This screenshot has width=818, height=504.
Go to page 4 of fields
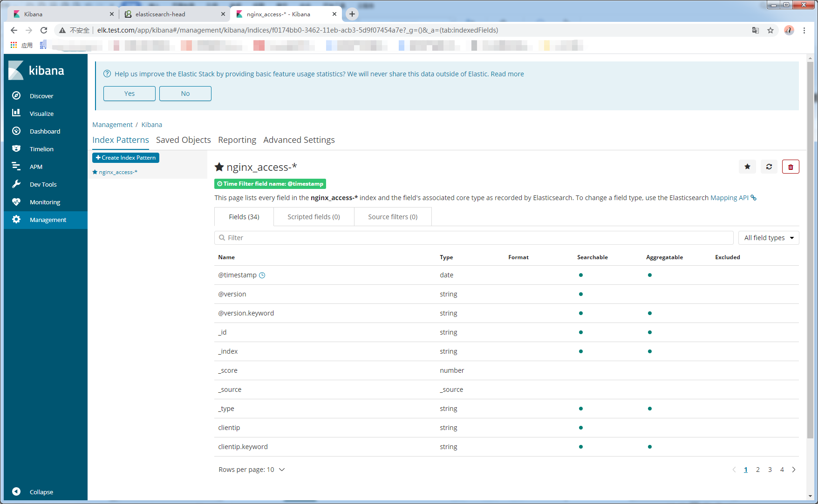pyautogui.click(x=782, y=470)
